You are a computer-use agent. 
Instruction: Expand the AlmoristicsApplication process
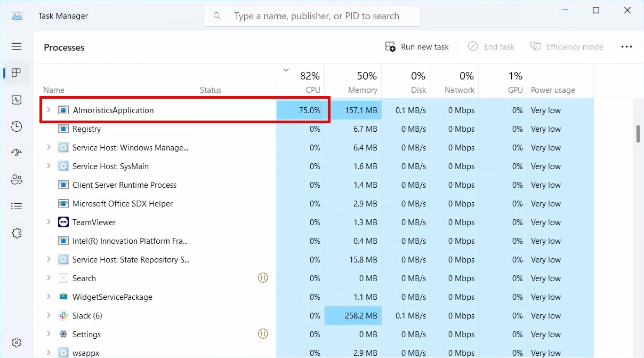coord(47,110)
